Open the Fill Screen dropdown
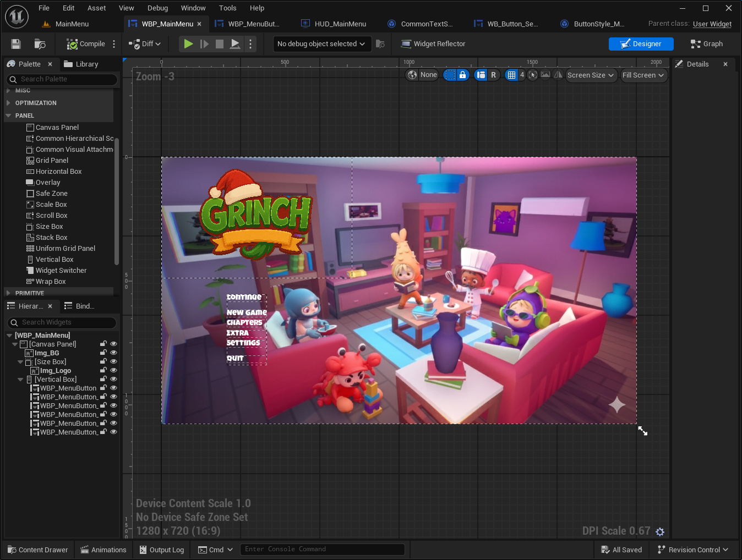Viewport: 742px width, 560px height. click(643, 75)
